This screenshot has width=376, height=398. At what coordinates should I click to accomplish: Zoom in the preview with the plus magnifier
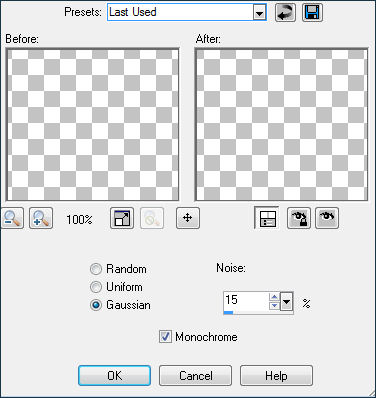point(41,218)
